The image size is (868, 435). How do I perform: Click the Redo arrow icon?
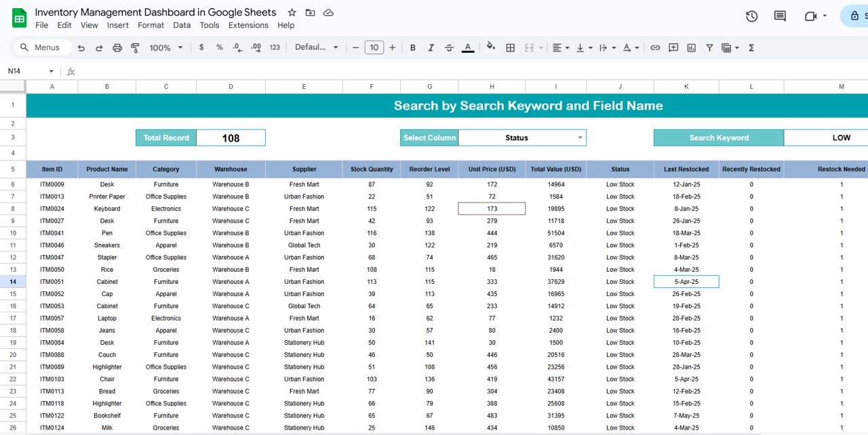coord(99,47)
